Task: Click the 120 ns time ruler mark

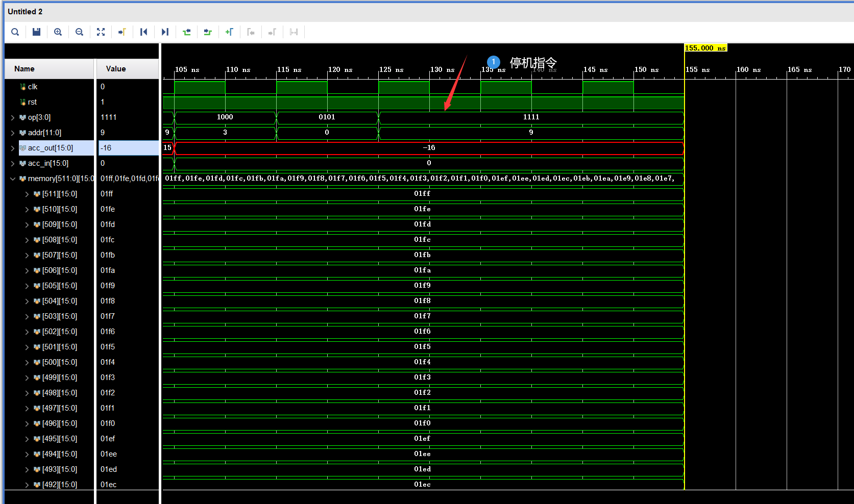Action: pyautogui.click(x=340, y=70)
